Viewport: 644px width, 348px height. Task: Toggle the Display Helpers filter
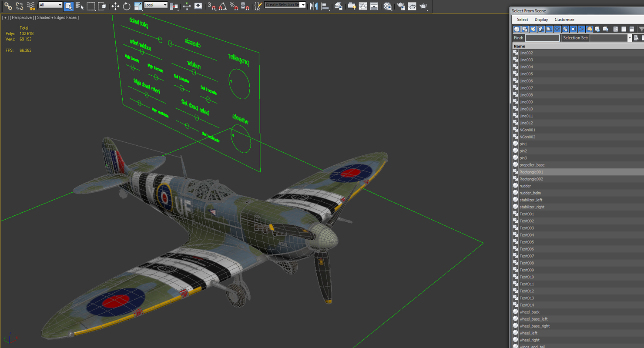pos(549,29)
